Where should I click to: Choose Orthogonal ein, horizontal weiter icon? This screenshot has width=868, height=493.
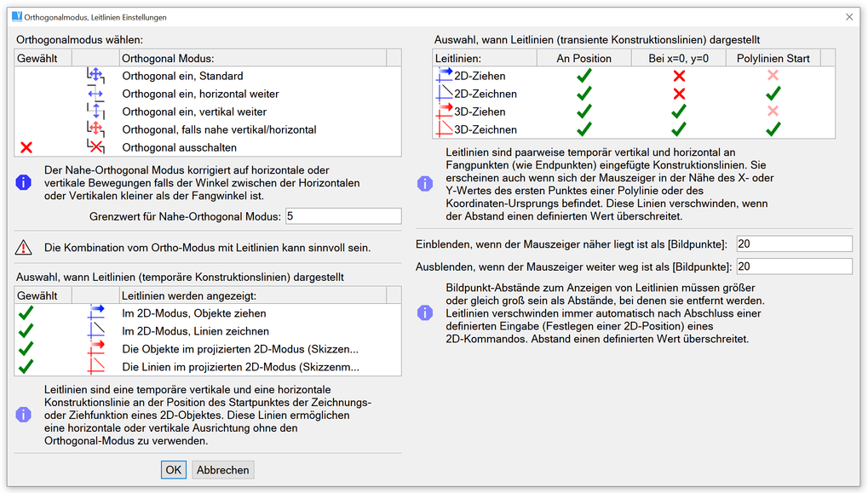point(95,94)
